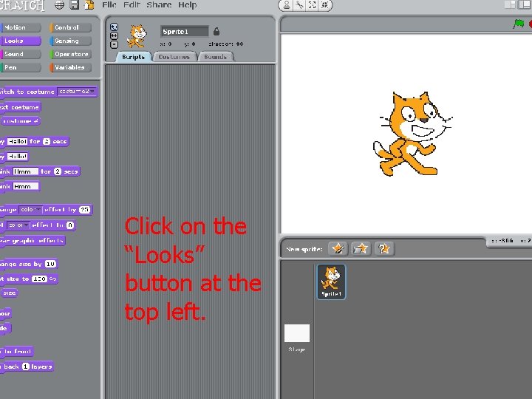Open the costume2 dropdown in switch costume block
The height and width of the screenshot is (399, 532).
coord(76,92)
